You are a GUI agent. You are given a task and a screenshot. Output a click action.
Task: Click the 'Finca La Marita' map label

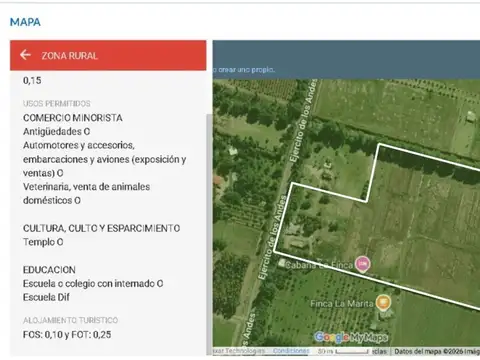click(342, 304)
